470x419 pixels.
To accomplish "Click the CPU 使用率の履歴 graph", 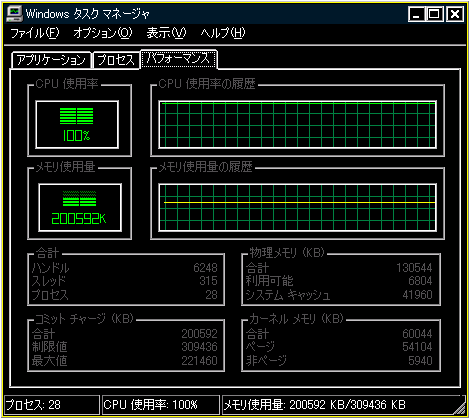I will 297,124.
